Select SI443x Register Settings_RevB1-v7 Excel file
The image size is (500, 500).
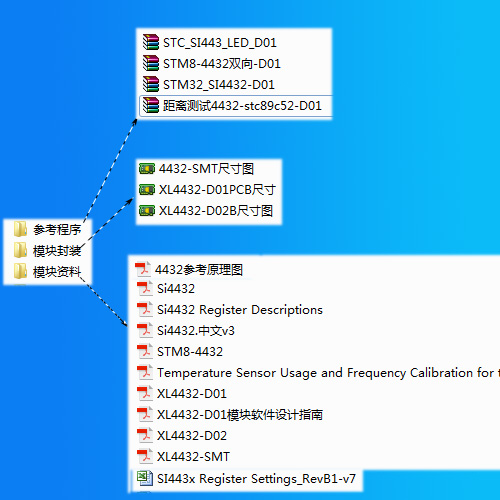(x=247, y=479)
